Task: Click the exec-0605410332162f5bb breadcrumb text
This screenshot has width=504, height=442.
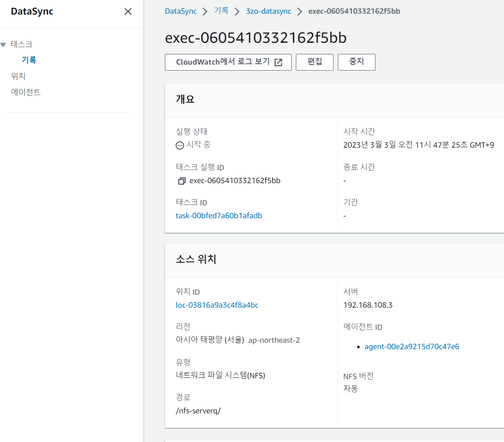Action: pyautogui.click(x=354, y=11)
